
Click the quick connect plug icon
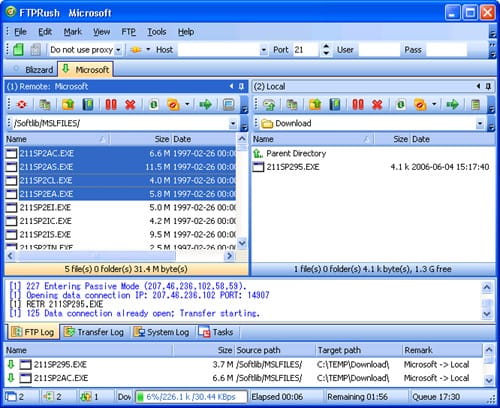click(136, 50)
